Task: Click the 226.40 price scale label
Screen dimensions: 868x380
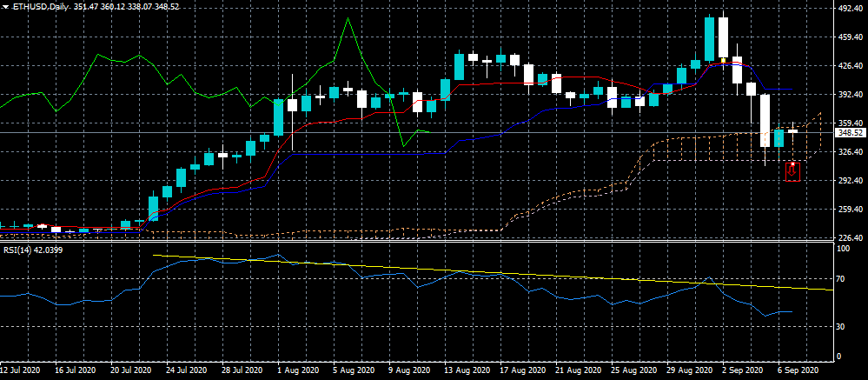Action: [848, 237]
